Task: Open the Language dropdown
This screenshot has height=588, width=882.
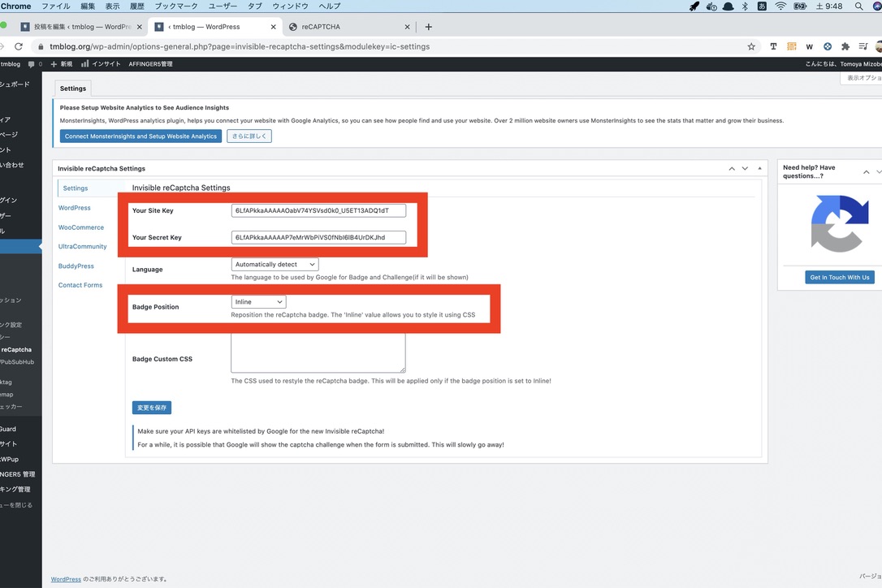Action: pos(275,265)
